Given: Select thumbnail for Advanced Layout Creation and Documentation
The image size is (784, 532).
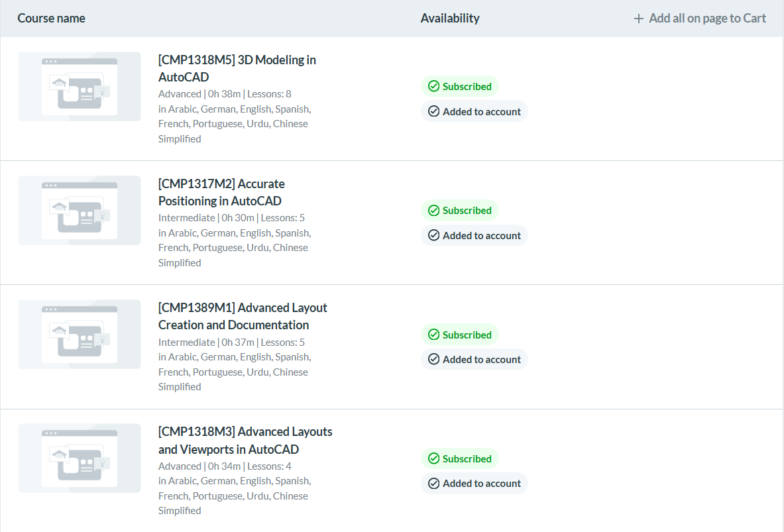Looking at the screenshot, I should point(80,335).
